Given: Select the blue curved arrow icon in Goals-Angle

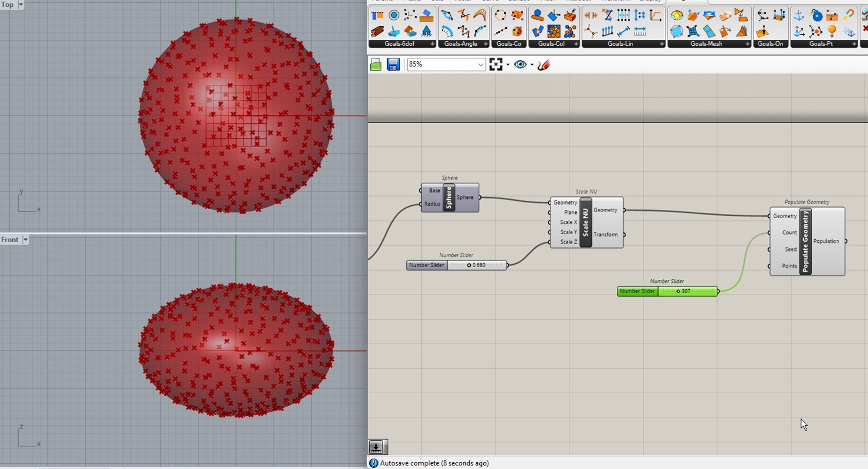Looking at the screenshot, I should [447, 31].
